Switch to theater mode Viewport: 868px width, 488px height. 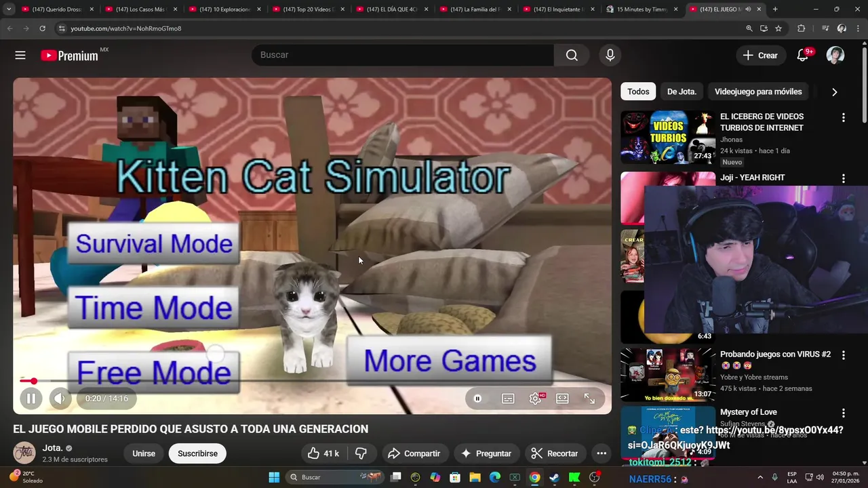(x=562, y=399)
